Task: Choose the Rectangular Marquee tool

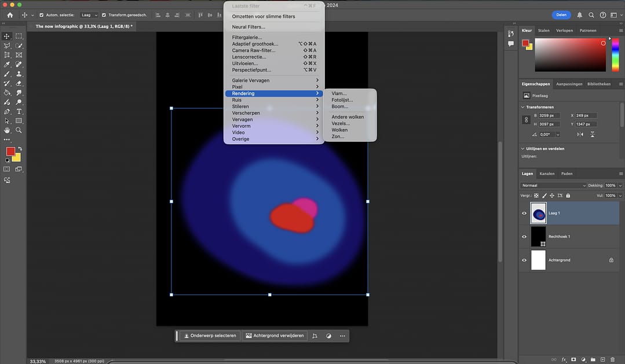Action: click(x=19, y=36)
